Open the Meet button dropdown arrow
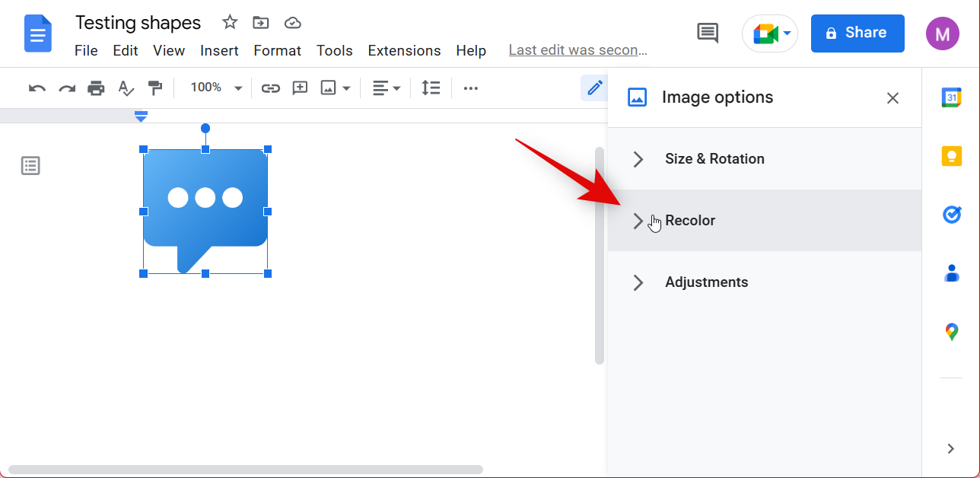 787,33
